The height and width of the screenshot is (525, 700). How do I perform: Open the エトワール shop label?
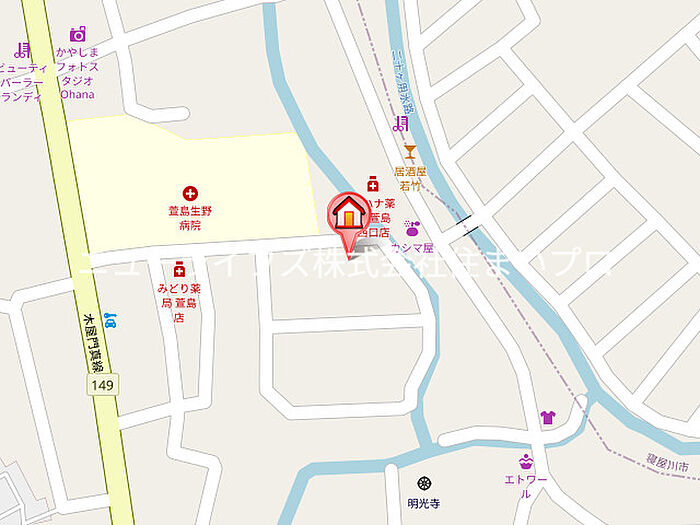[526, 487]
